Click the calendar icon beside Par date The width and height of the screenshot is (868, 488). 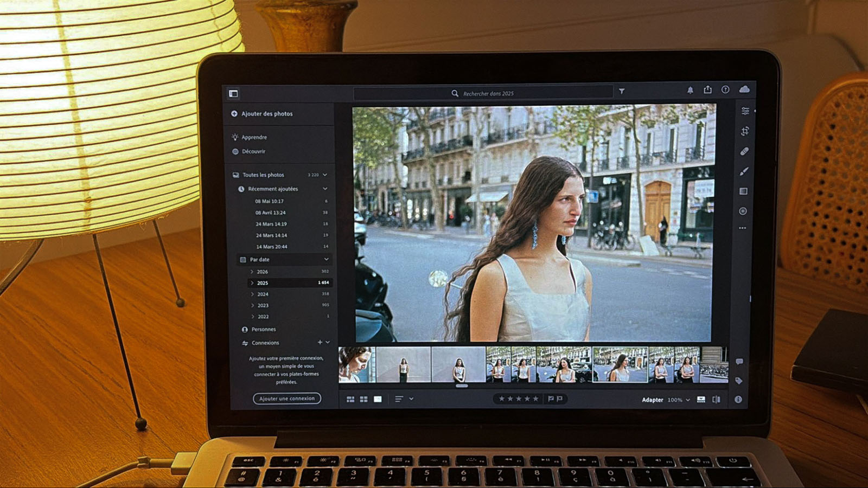click(x=242, y=260)
